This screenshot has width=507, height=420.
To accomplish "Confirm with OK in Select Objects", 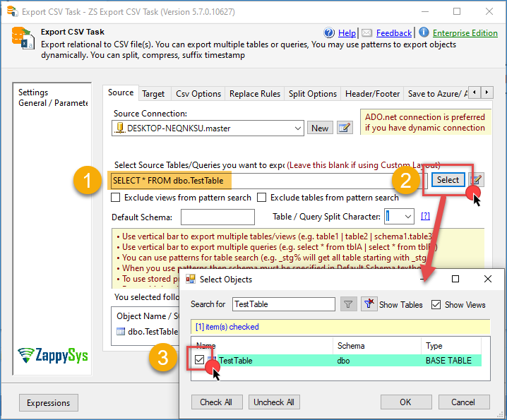I will tap(405, 402).
